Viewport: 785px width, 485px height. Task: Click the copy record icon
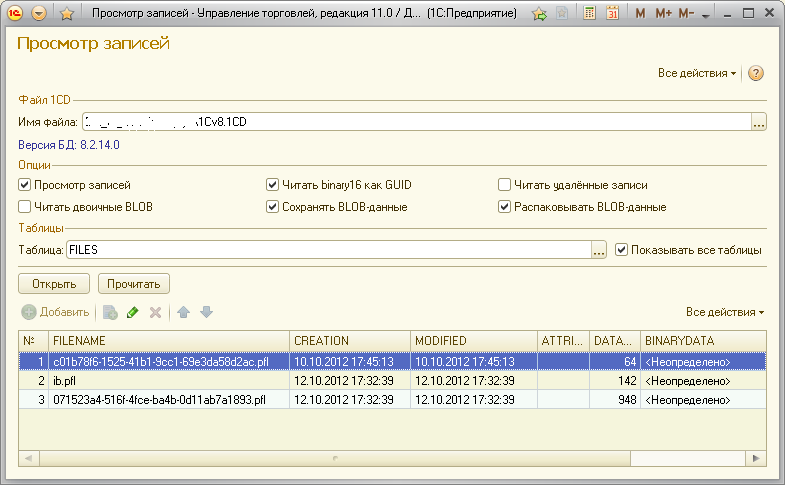(110, 312)
